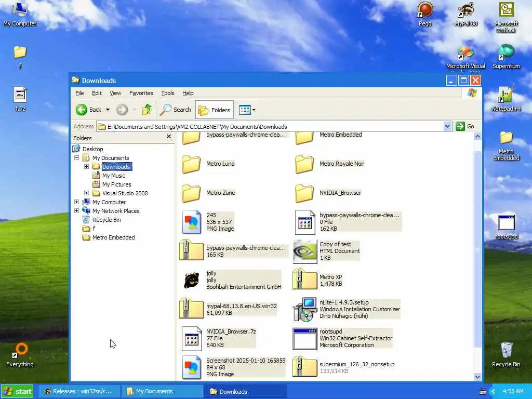Click the file list scroll up arrow
The image size is (532, 399).
(477, 137)
